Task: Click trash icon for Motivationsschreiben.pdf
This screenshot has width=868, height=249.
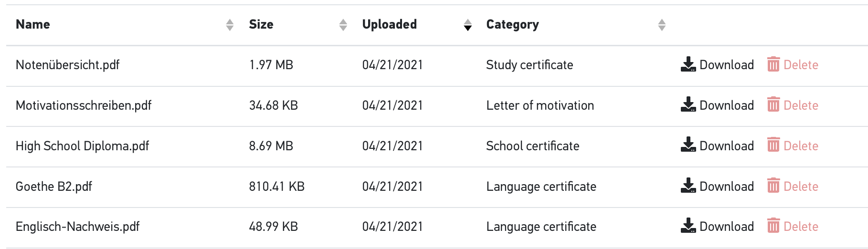Action: [773, 104]
